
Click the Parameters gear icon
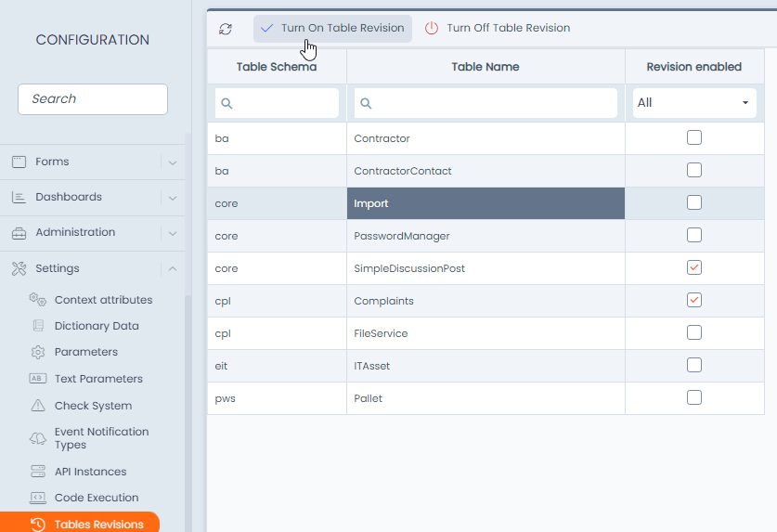point(38,352)
